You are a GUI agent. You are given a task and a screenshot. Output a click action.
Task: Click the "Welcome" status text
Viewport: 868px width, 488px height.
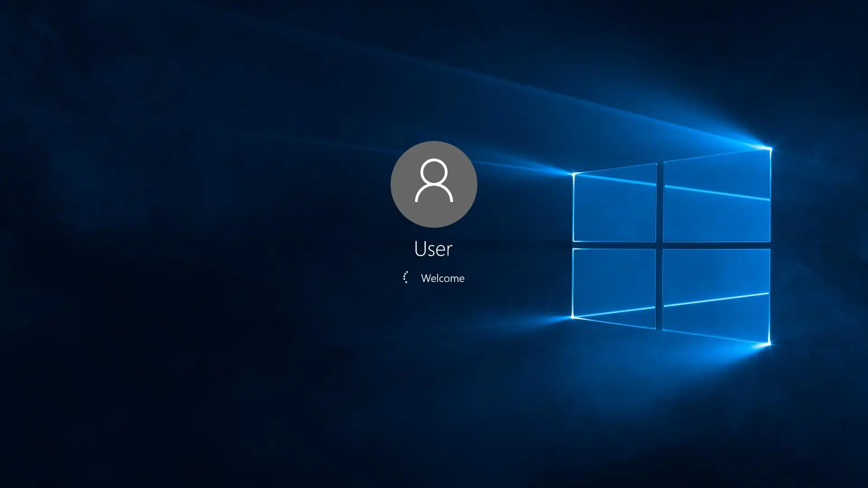click(x=443, y=278)
